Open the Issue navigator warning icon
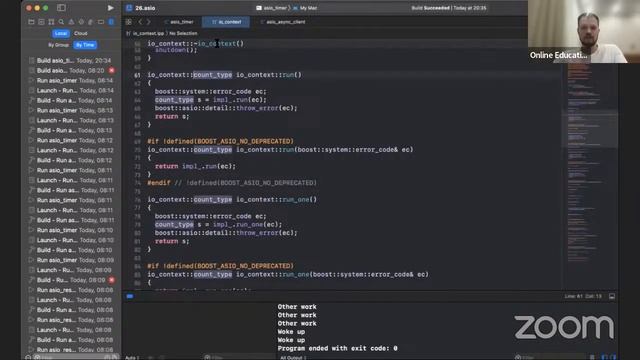640x360 pixels. coord(71,22)
